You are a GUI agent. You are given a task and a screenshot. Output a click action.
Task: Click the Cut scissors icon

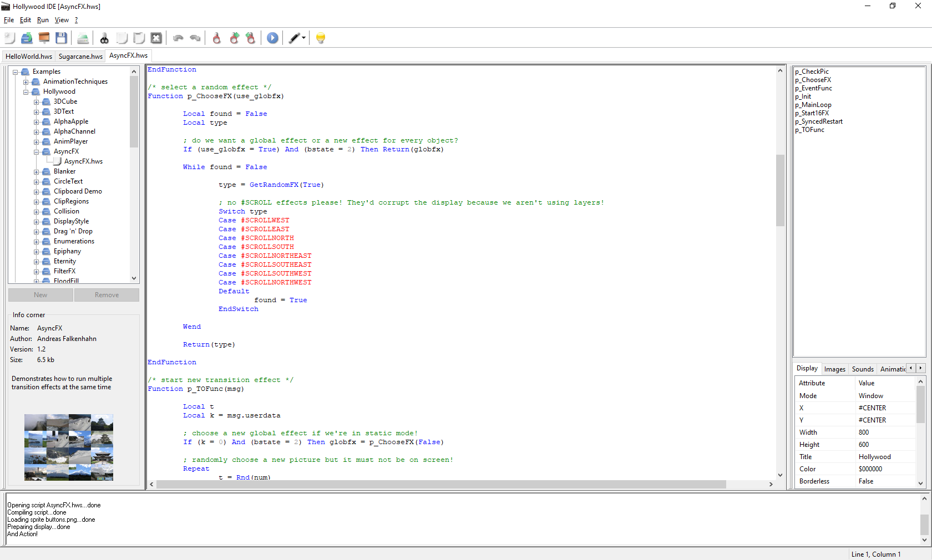pyautogui.click(x=104, y=38)
